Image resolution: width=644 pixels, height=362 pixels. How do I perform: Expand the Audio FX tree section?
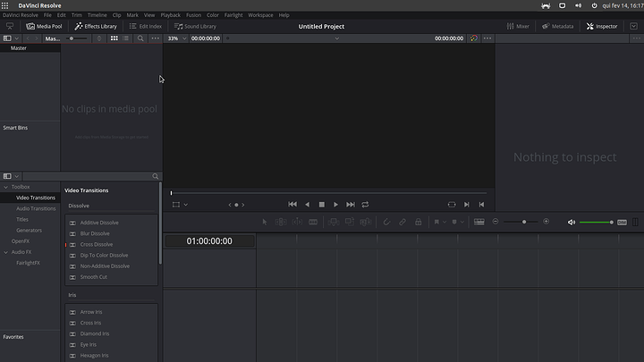(x=5, y=252)
